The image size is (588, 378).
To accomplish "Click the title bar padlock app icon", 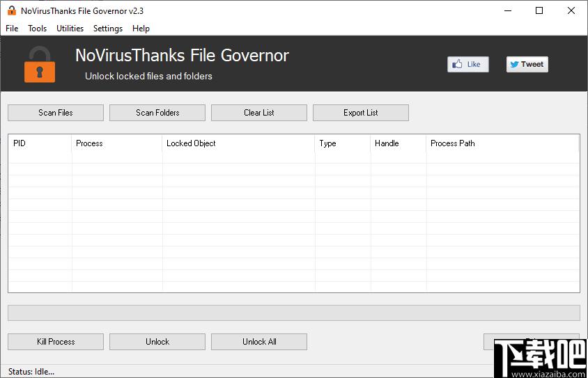I will tap(12, 10).
